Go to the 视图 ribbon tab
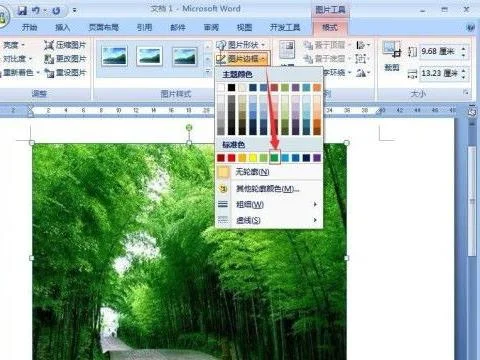 pyautogui.click(x=244, y=27)
